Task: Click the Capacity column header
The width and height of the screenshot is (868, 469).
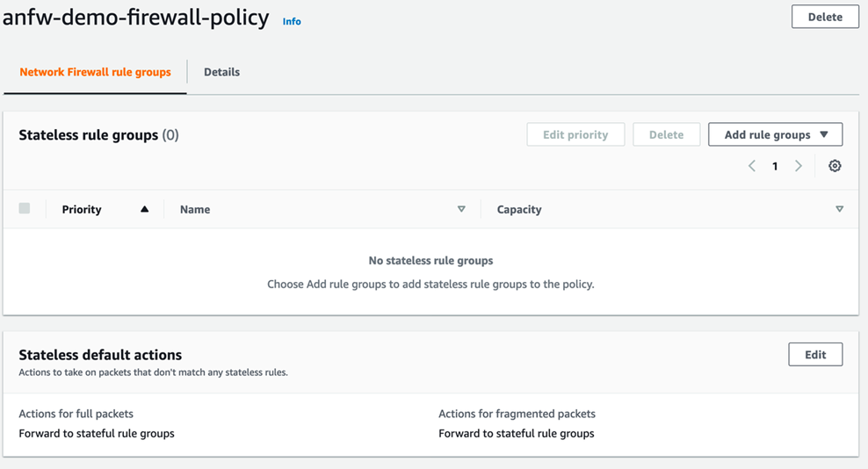Action: (519, 209)
